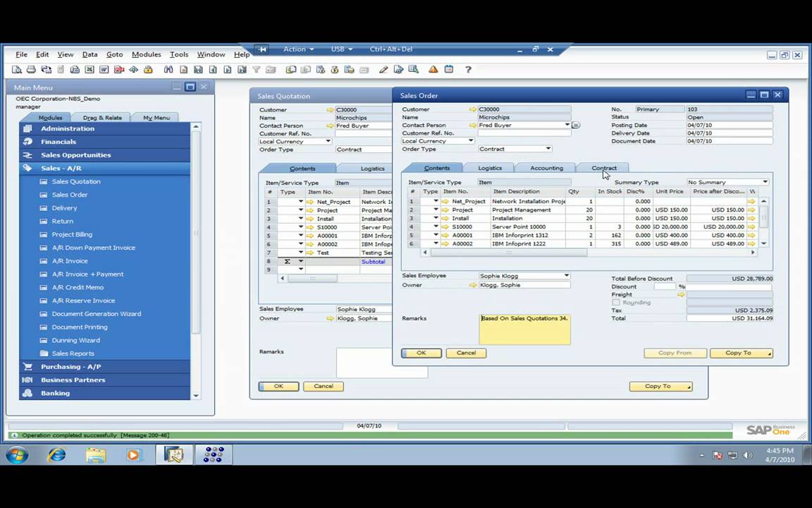This screenshot has height=508, width=812.
Task: Click the Find binoculars toolbar icon
Action: click(168, 69)
